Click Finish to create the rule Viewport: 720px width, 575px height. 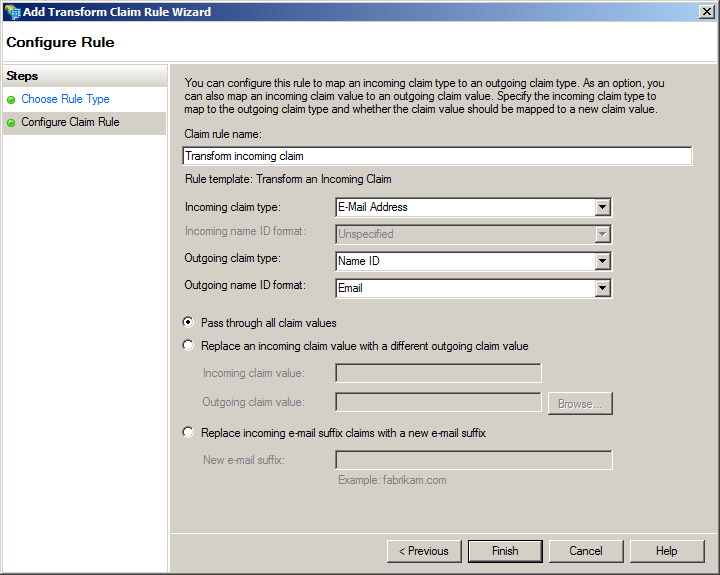(505, 551)
